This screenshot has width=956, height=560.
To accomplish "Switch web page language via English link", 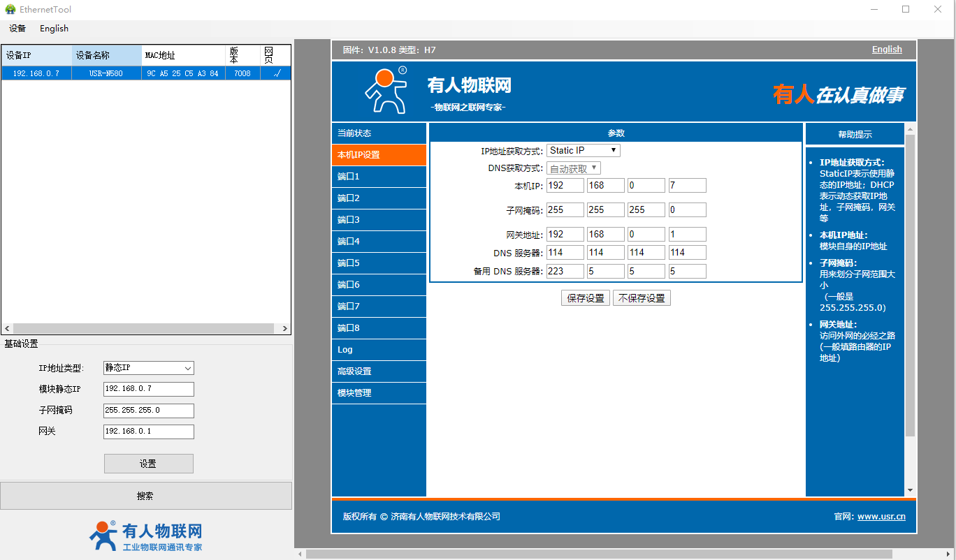I will (x=886, y=50).
